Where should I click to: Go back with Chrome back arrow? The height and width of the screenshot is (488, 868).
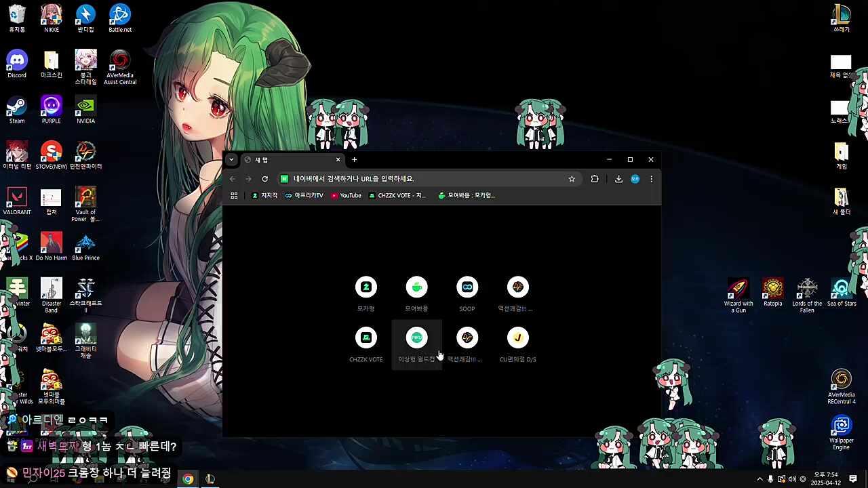233,179
